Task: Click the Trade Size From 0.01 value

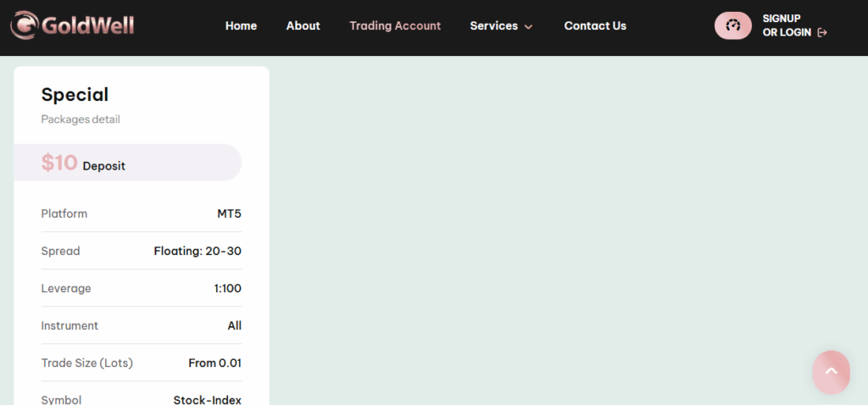Action: (x=214, y=363)
